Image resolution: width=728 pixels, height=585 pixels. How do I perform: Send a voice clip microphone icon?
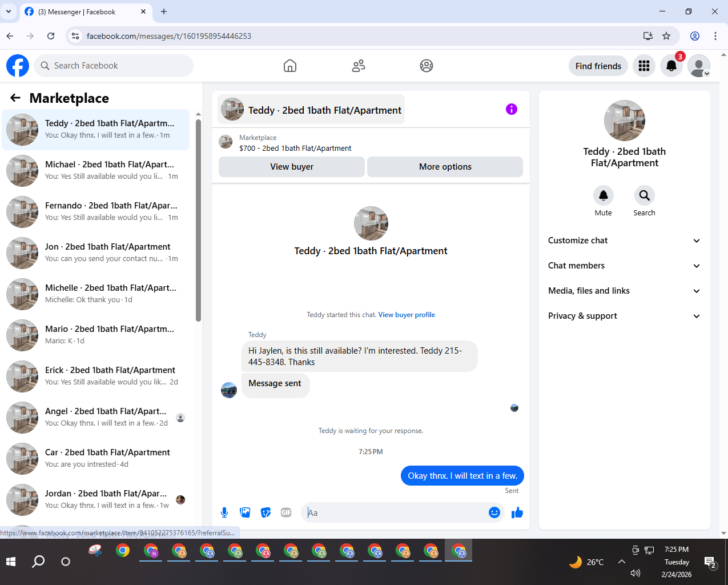(224, 512)
